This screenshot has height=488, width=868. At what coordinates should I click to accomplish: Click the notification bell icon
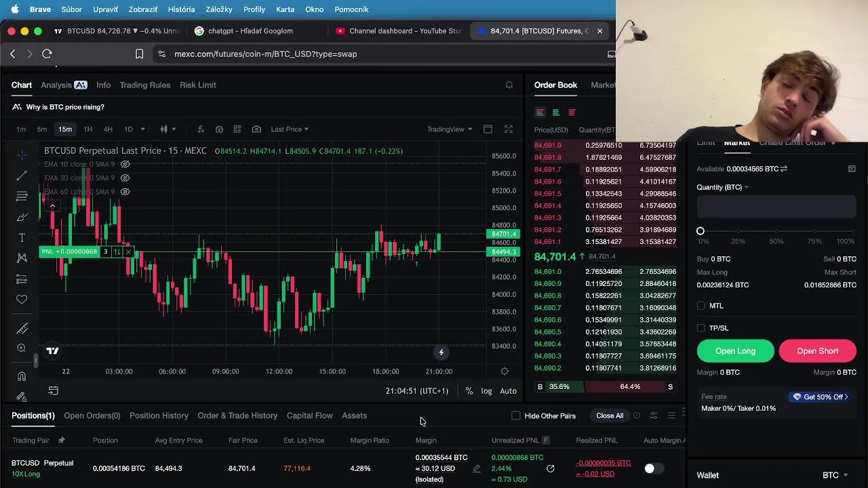(509, 85)
